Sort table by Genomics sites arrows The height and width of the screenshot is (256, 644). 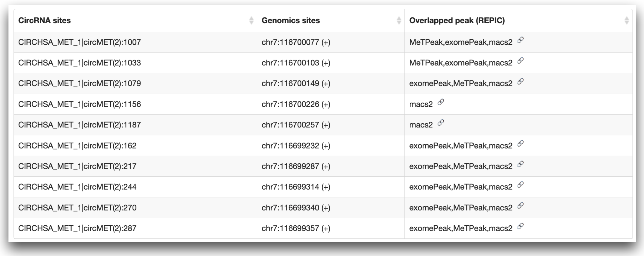[x=399, y=21]
